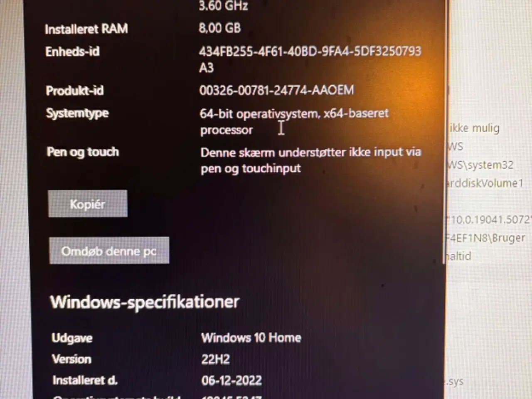Select the Installeret RAM label
The image size is (532, 399).
(x=86, y=29)
